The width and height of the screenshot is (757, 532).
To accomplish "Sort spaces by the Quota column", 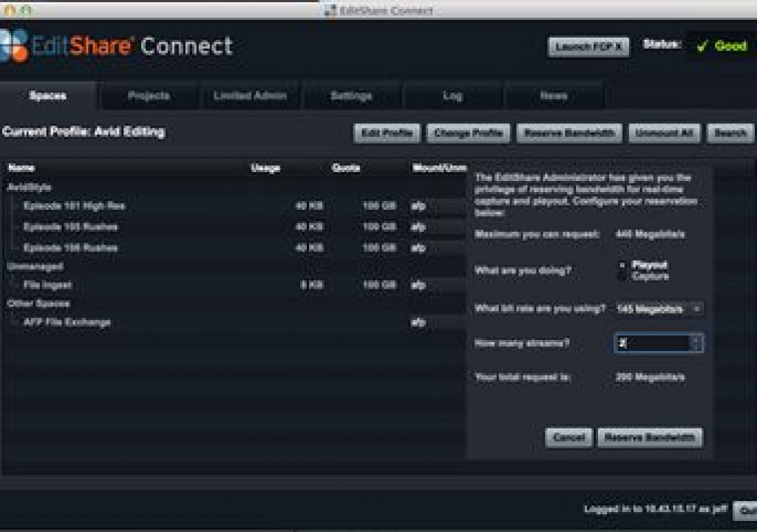I will 346,168.
